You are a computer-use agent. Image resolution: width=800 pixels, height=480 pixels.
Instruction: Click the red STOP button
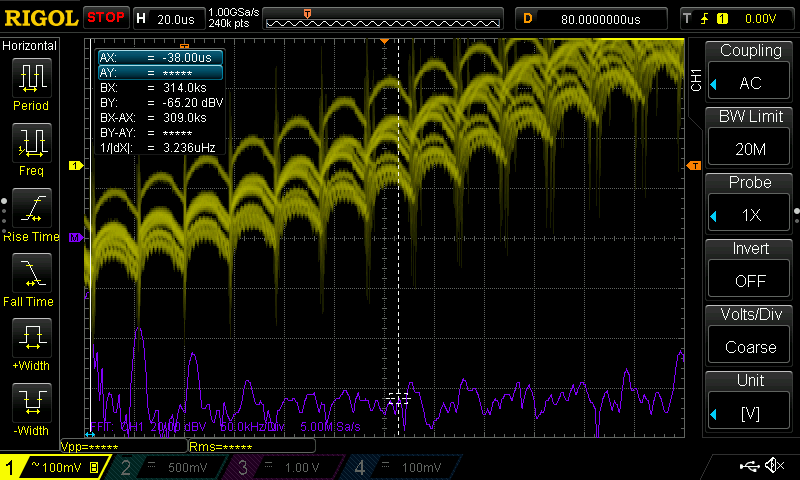pos(106,17)
